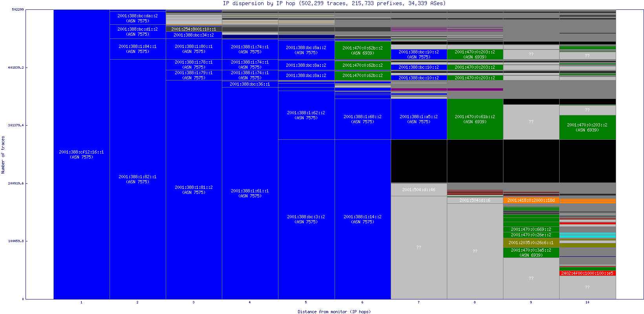Select the 2001:388:bc:3::2 block
This screenshot has width=644, height=314.
(x=306, y=219)
